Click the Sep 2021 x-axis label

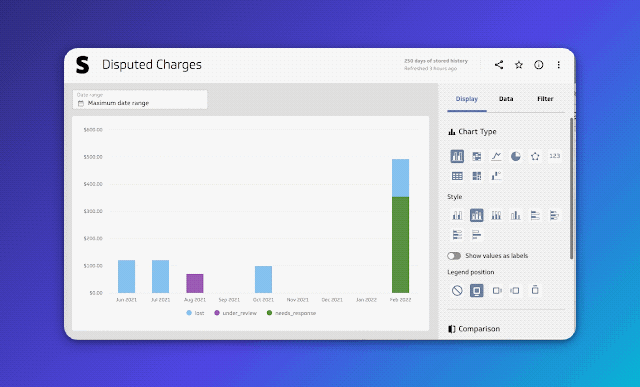229,300
